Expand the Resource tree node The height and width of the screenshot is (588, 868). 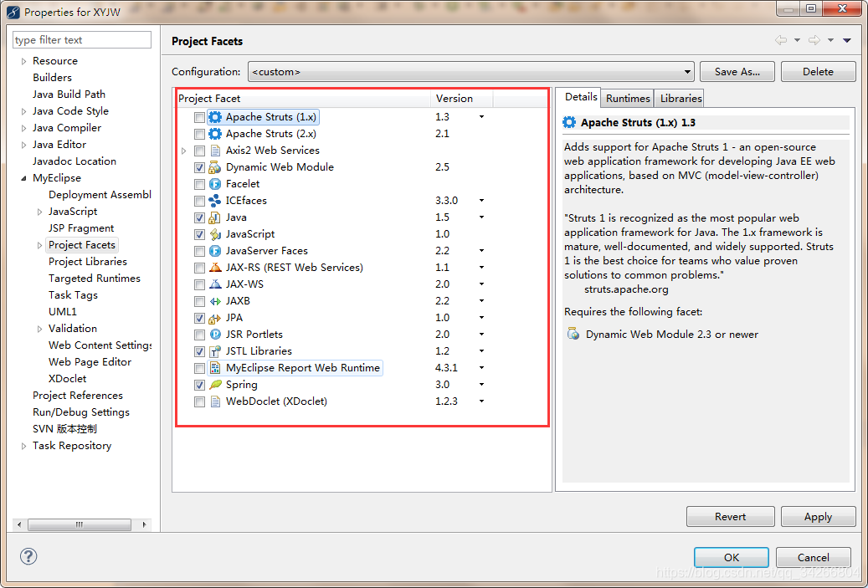23,61
